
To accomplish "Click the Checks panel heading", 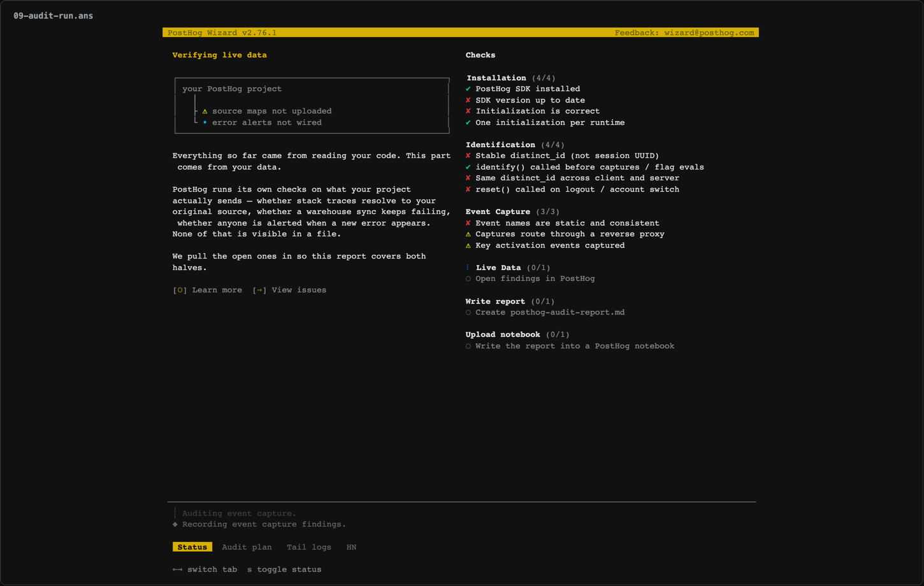I will tap(480, 55).
